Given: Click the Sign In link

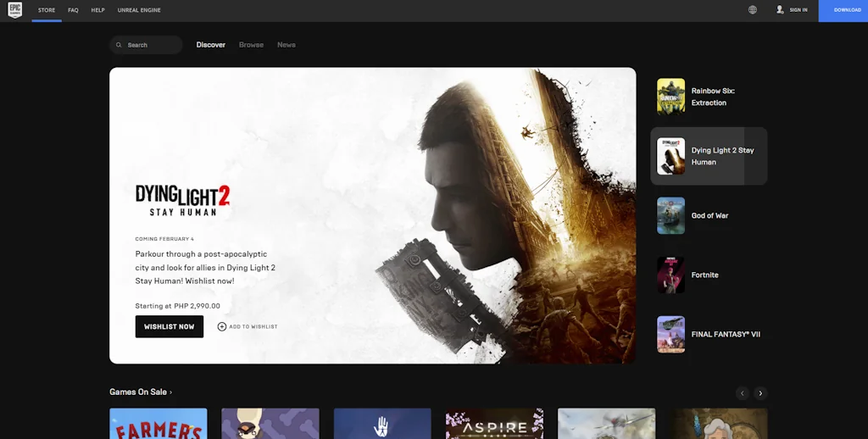Looking at the screenshot, I should (798, 10).
